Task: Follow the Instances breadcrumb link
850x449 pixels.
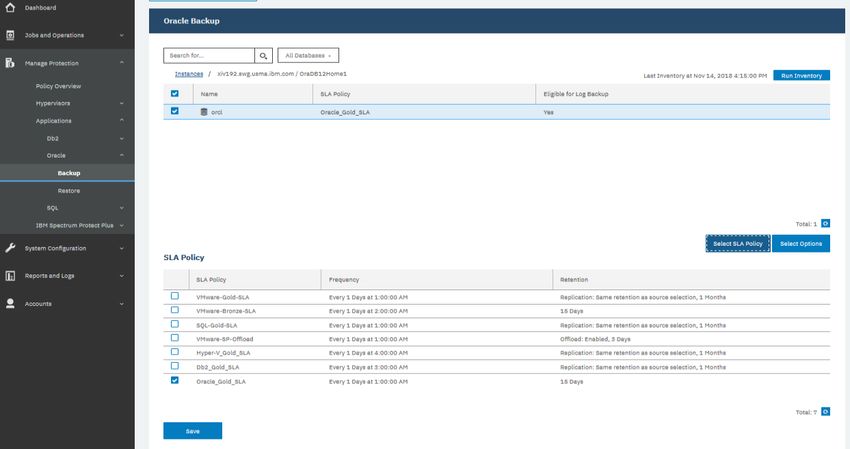Action: click(189, 74)
